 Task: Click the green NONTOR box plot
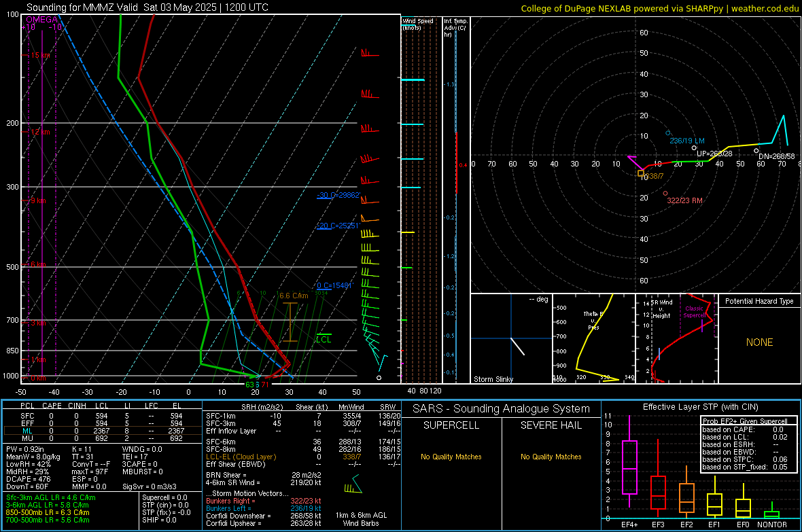(x=771, y=511)
